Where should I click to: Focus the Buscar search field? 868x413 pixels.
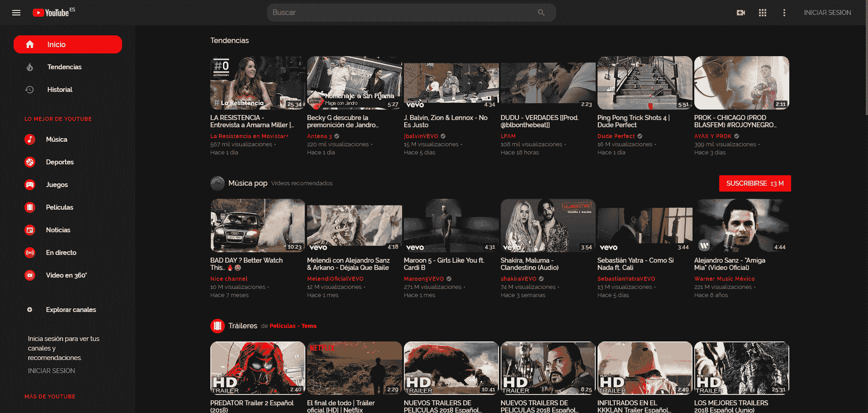[x=403, y=13]
